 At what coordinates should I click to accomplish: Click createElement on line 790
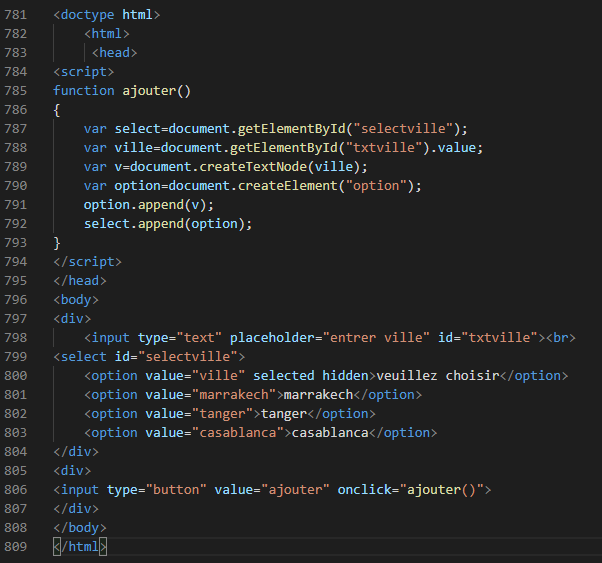(x=288, y=185)
